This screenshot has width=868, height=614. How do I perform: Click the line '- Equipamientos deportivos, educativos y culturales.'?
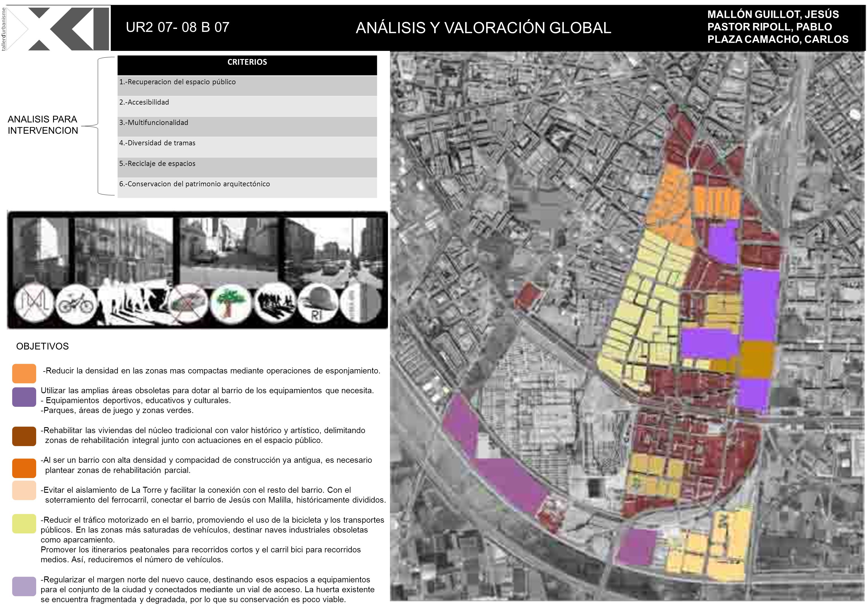(136, 401)
